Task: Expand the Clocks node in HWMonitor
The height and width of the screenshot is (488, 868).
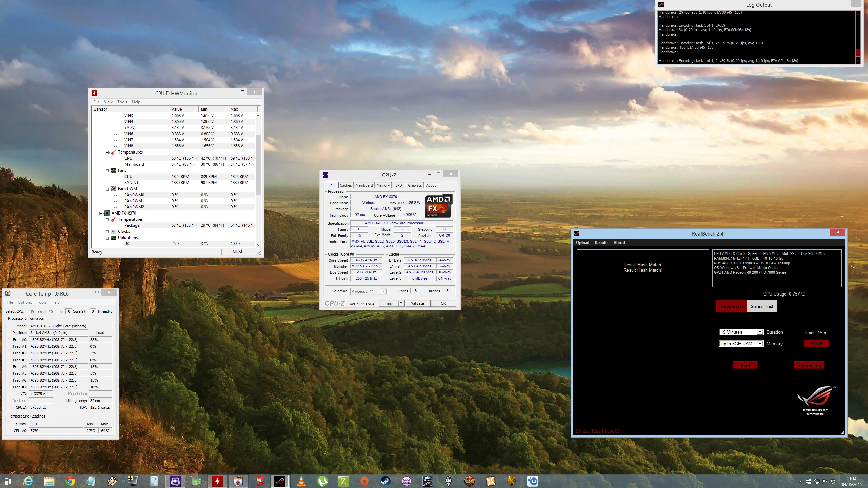Action: click(107, 232)
